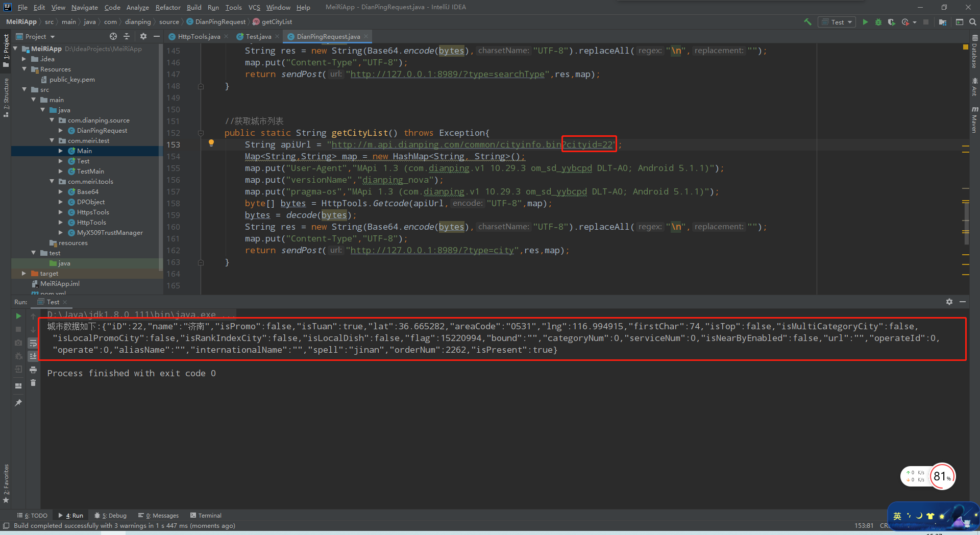Click the Build Project hammer icon
The height and width of the screenshot is (535, 980).
point(807,22)
